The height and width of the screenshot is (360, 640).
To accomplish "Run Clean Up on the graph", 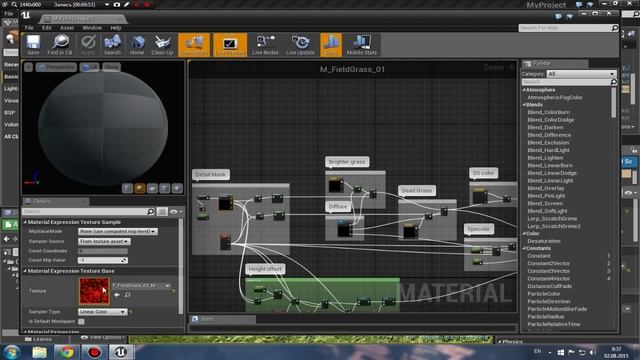I will pos(162,44).
